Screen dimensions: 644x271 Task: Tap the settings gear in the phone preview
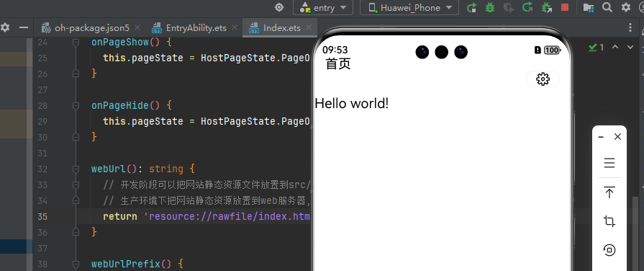[543, 79]
